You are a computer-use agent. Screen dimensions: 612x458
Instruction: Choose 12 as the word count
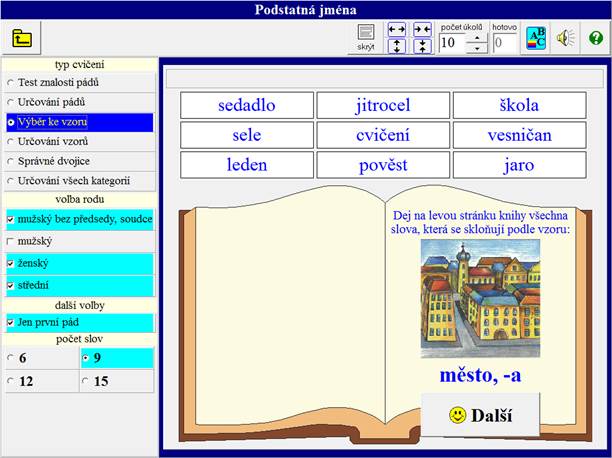point(11,380)
